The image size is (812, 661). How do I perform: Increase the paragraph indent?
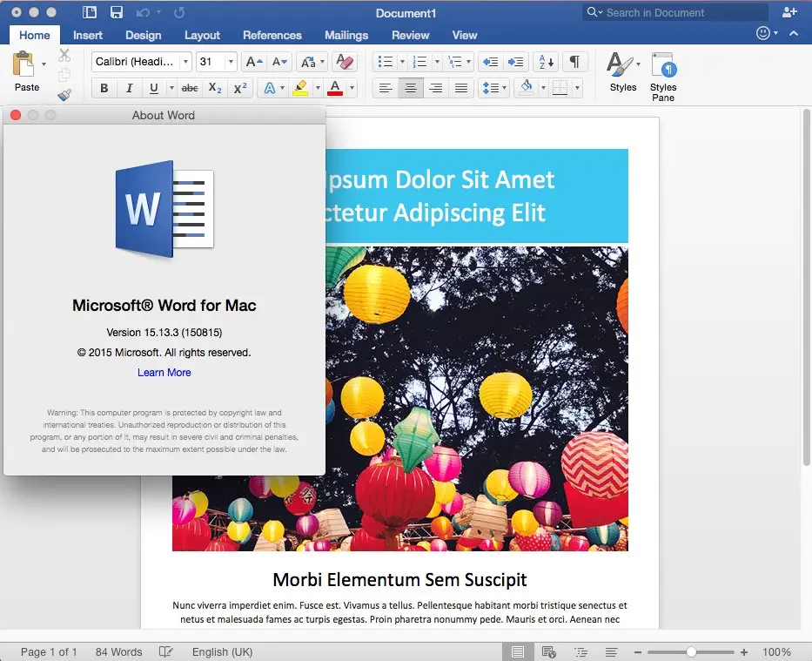[x=516, y=62]
